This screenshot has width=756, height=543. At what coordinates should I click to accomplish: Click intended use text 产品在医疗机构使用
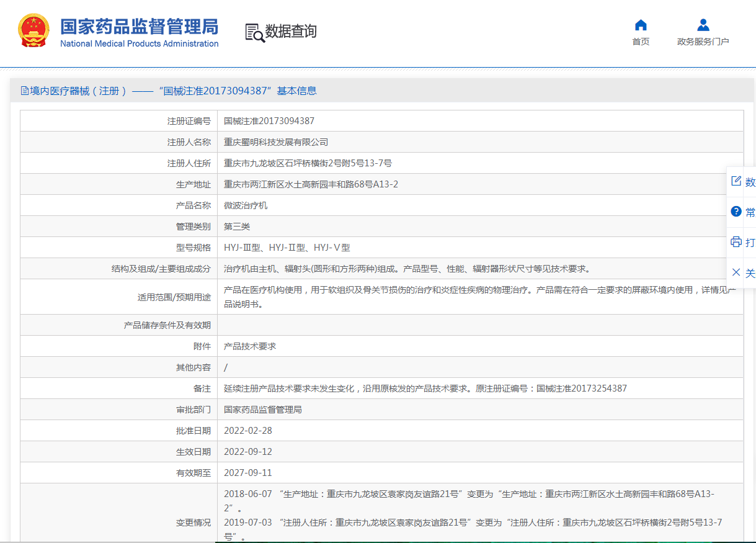pos(480,297)
